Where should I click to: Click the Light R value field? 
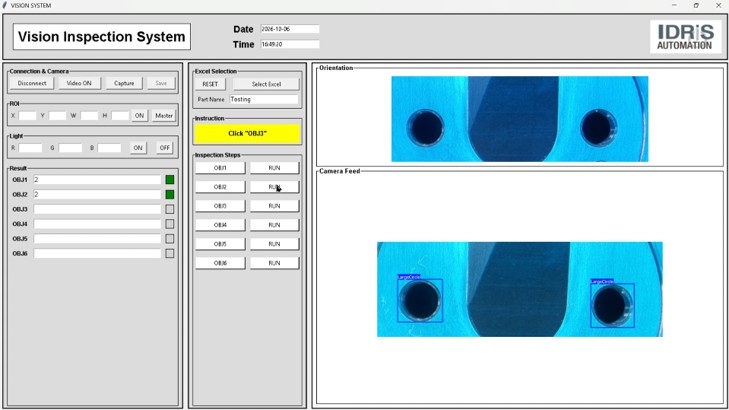pyautogui.click(x=30, y=148)
